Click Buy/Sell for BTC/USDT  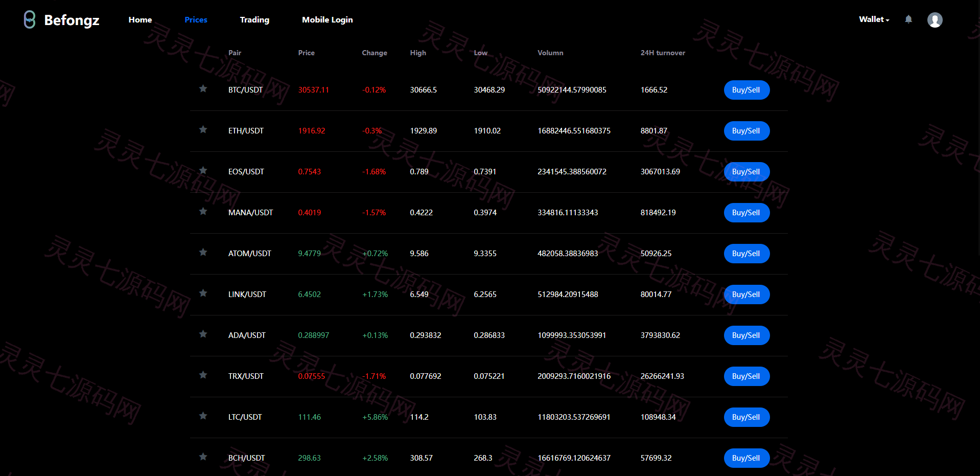tap(746, 90)
